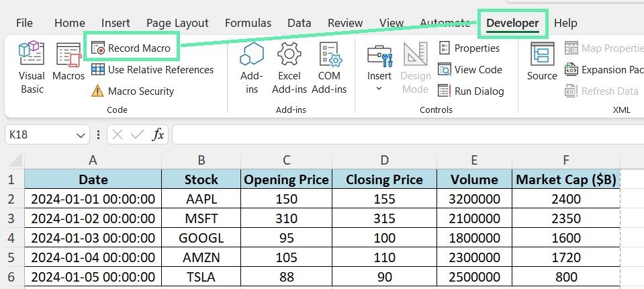
Task: Click inside the formula bar
Action: (x=408, y=134)
